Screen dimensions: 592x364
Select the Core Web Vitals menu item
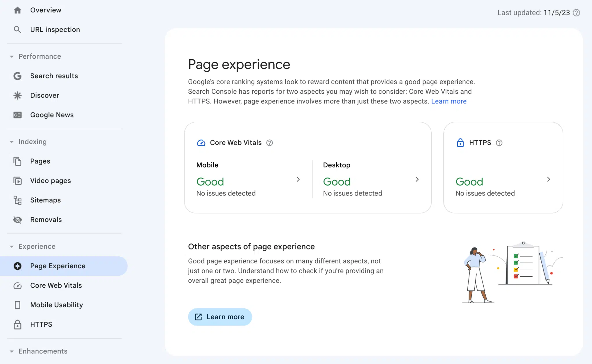[56, 285]
